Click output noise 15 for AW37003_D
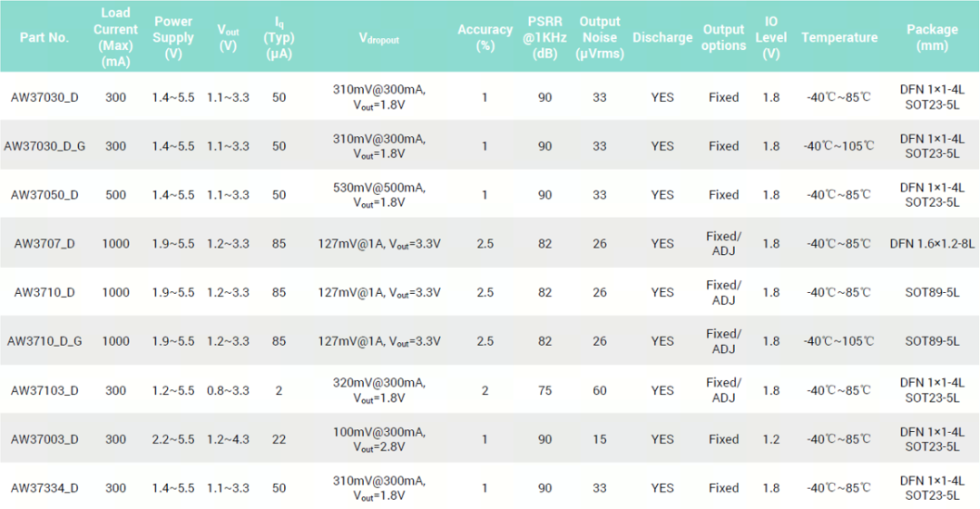Screen dimensions: 980x509 [600, 439]
